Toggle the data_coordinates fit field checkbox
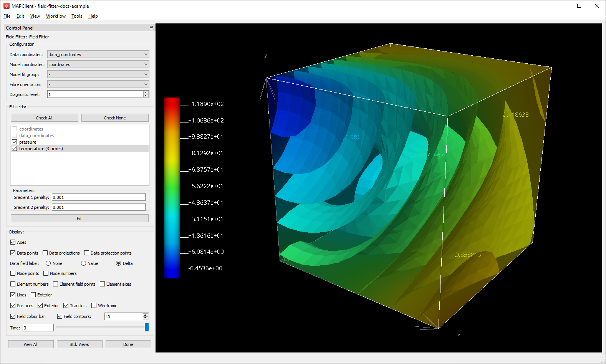Viewport: 606px width, 364px height. coord(15,136)
